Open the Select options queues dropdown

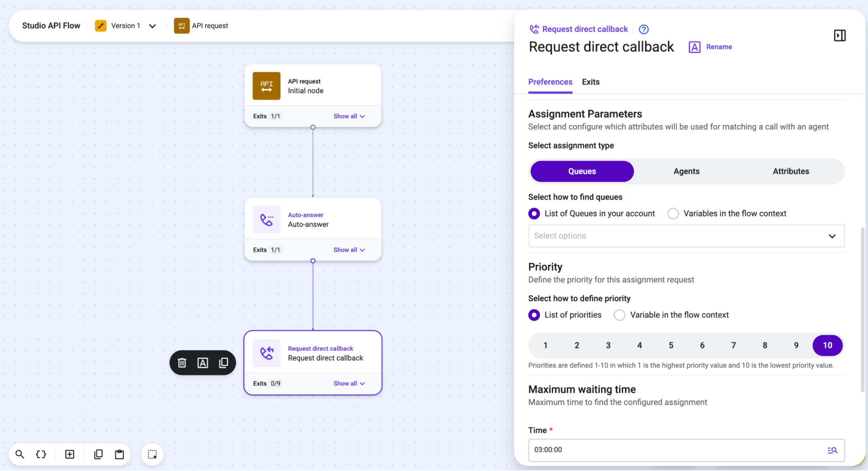[686, 236]
